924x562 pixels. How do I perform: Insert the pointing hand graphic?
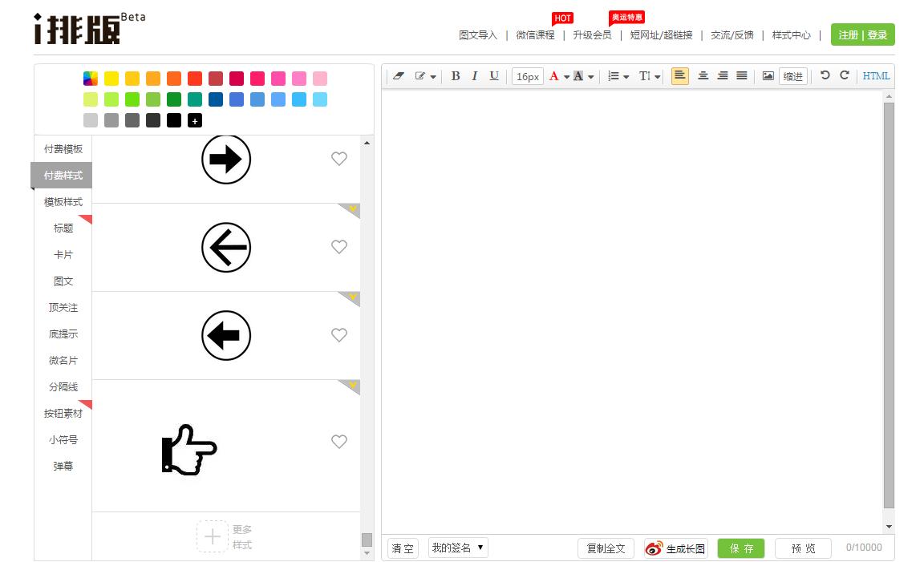click(x=189, y=450)
